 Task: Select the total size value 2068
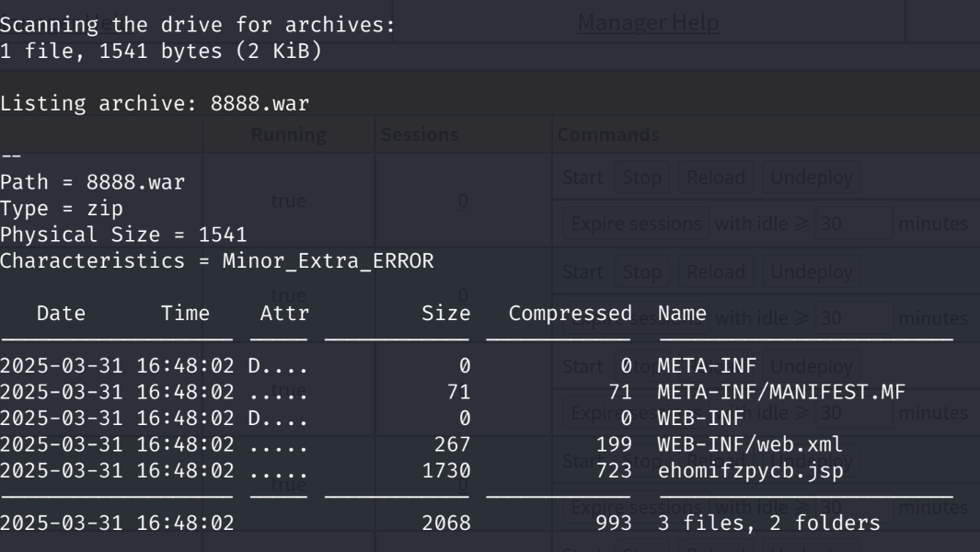[445, 523]
